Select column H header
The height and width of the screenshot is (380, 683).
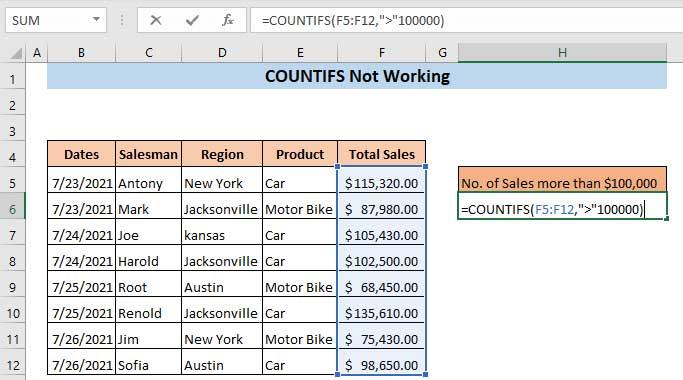click(562, 53)
